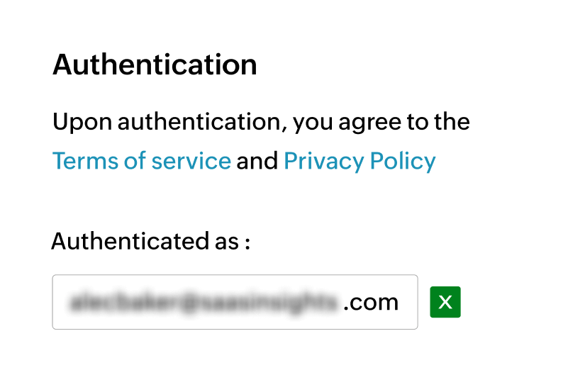This screenshot has width=568, height=392.
Task: Click the "Authenticated as :" label
Action: tap(151, 241)
